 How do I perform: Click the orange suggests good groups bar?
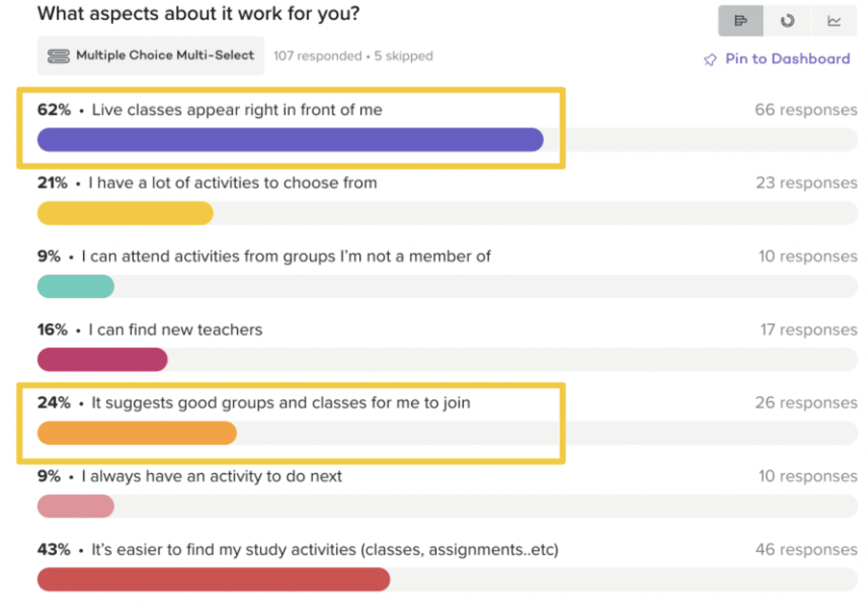click(x=137, y=433)
